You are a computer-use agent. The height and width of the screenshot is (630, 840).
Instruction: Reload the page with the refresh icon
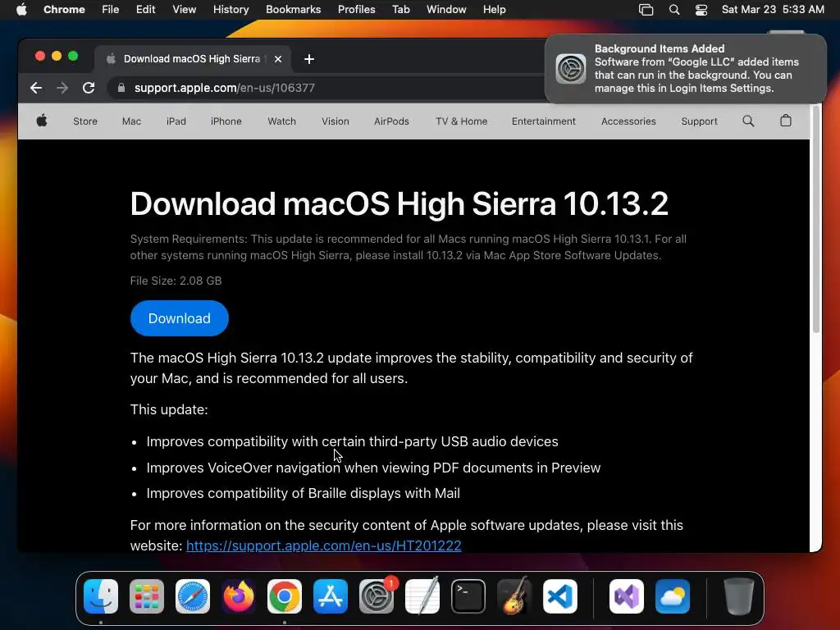[89, 88]
